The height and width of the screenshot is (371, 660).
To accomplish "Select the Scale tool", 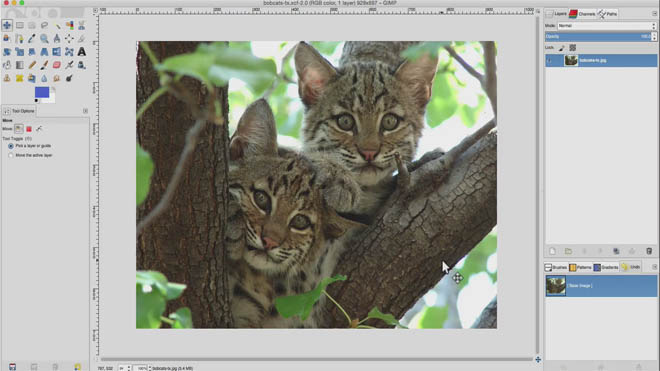I will pyautogui.click(x=19, y=52).
